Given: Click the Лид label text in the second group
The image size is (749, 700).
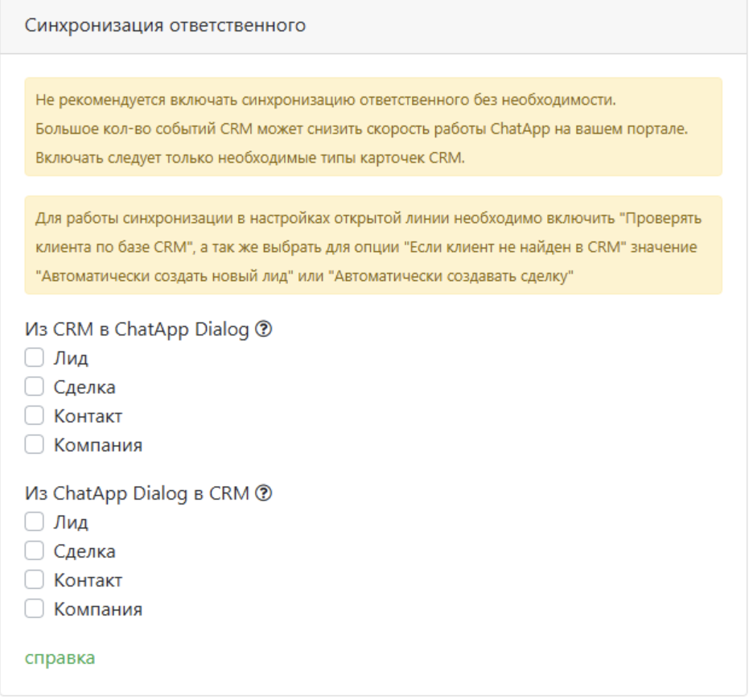Looking at the screenshot, I should [71, 522].
